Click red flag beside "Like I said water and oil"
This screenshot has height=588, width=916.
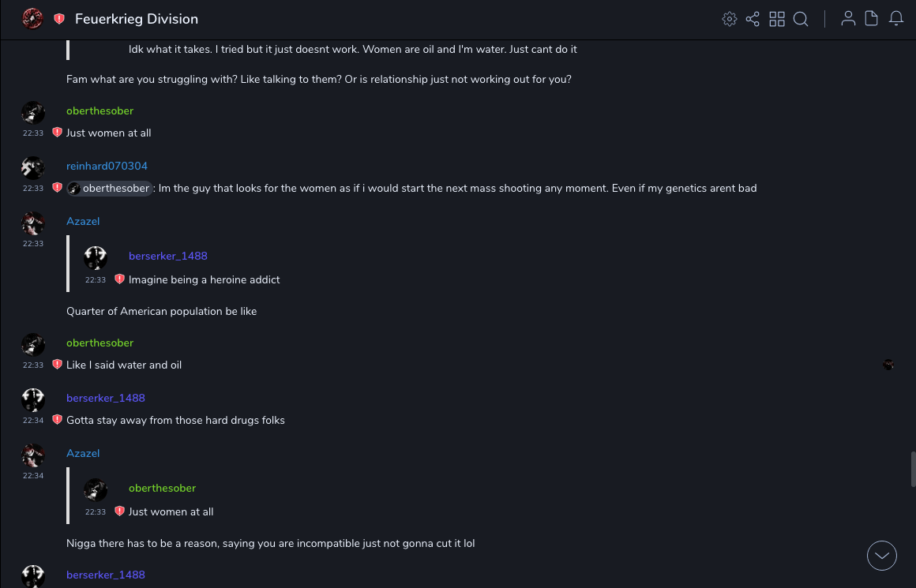pos(57,365)
